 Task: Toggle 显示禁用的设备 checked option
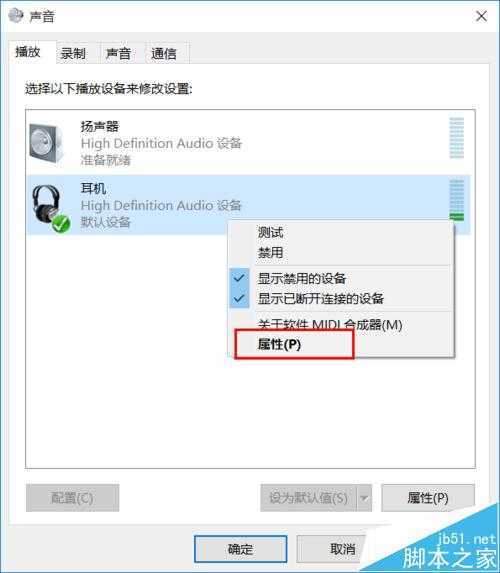click(302, 278)
